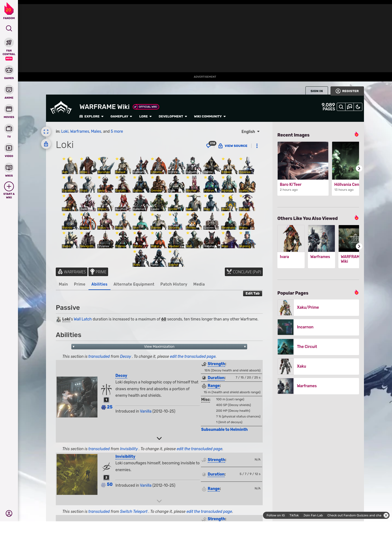This screenshot has width=392, height=545.
Task: Switch to Abilities tab
Action: 99,284
